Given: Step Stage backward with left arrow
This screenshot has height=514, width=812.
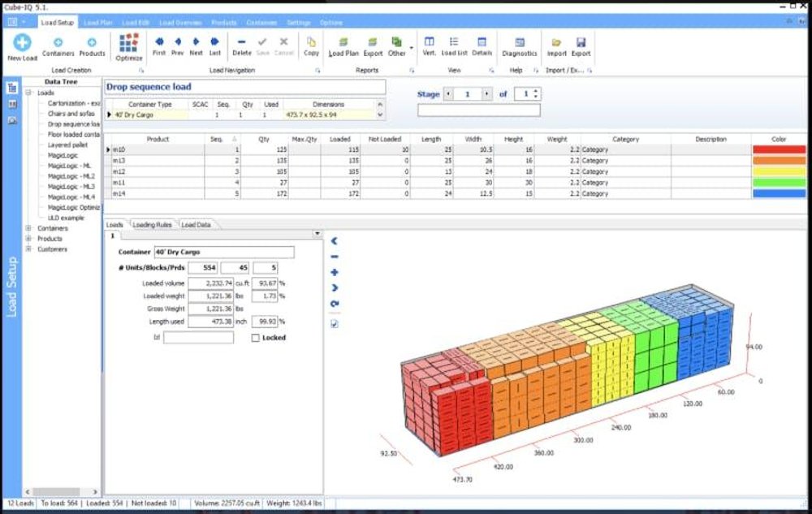Looking at the screenshot, I should point(448,94).
